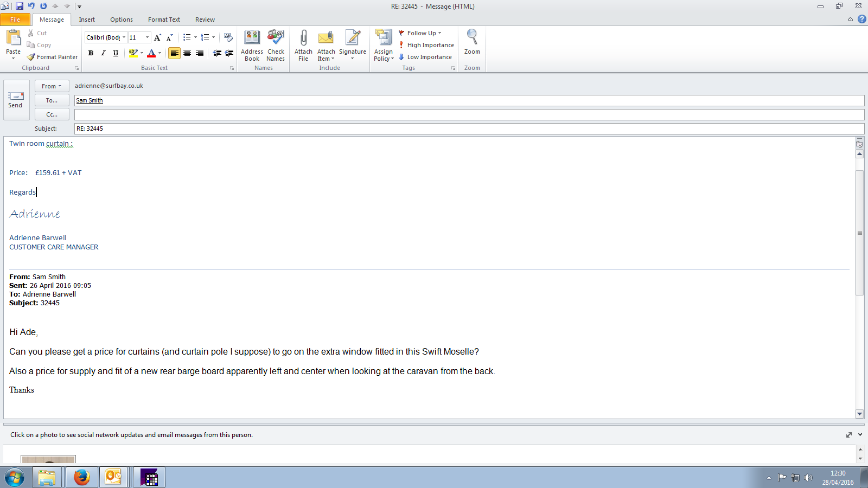Click the Cc... recipients button
The image size is (868, 488).
tap(52, 114)
